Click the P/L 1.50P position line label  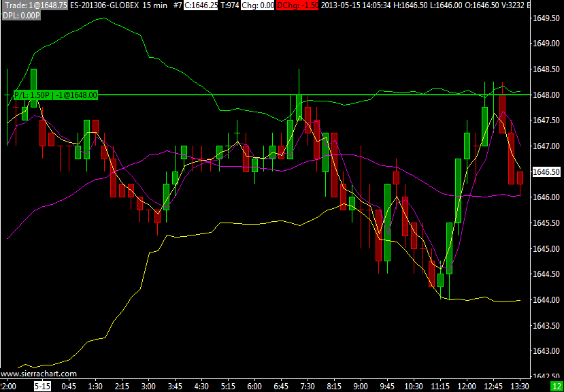pyautogui.click(x=56, y=95)
